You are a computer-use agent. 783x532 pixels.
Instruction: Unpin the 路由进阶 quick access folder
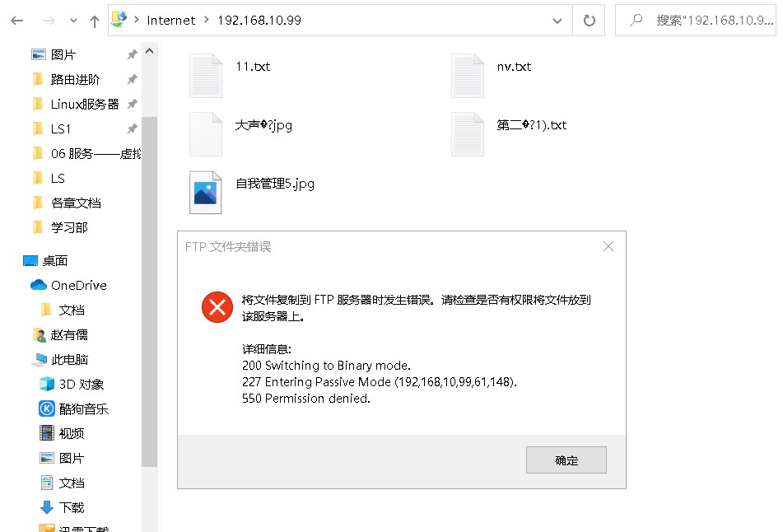tap(132, 79)
